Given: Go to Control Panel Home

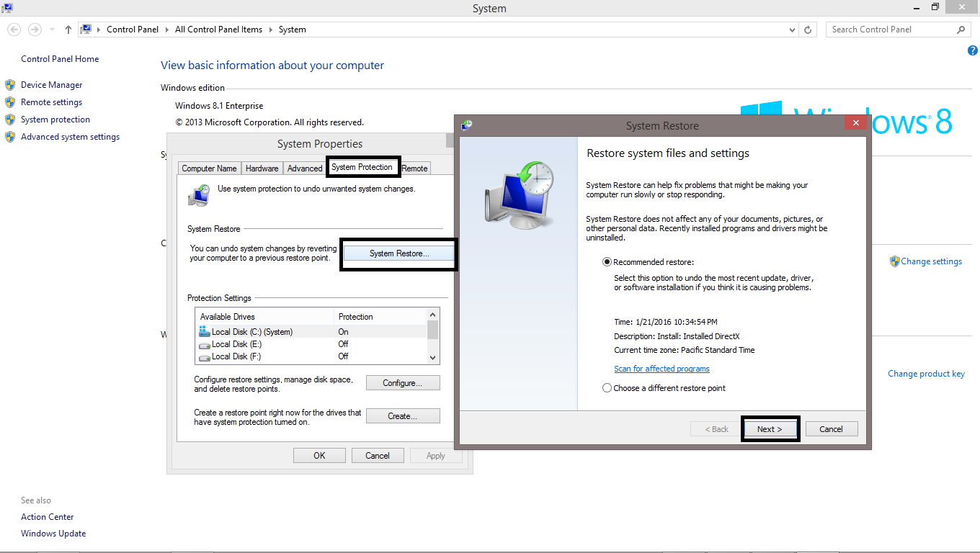Looking at the screenshot, I should [60, 59].
